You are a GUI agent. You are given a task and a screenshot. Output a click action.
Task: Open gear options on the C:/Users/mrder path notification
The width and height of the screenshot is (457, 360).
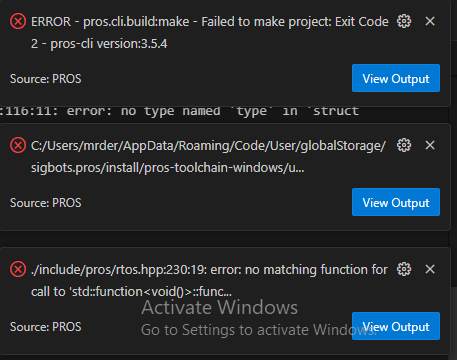tap(404, 145)
